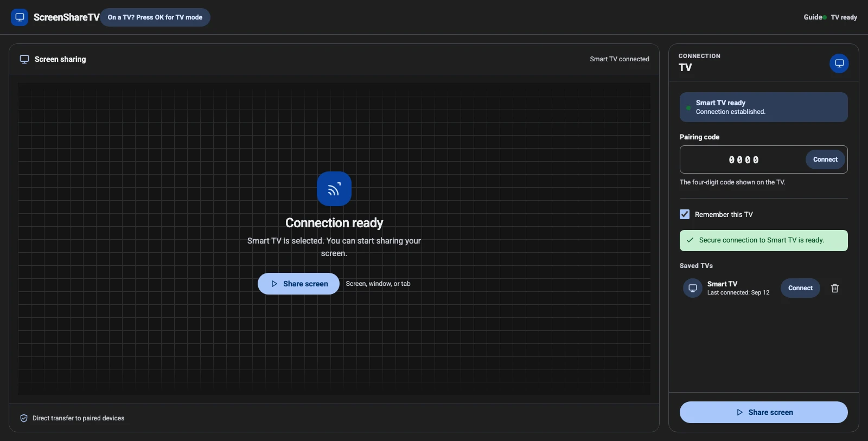Click the Connection established text
The image size is (868, 441).
click(x=731, y=112)
